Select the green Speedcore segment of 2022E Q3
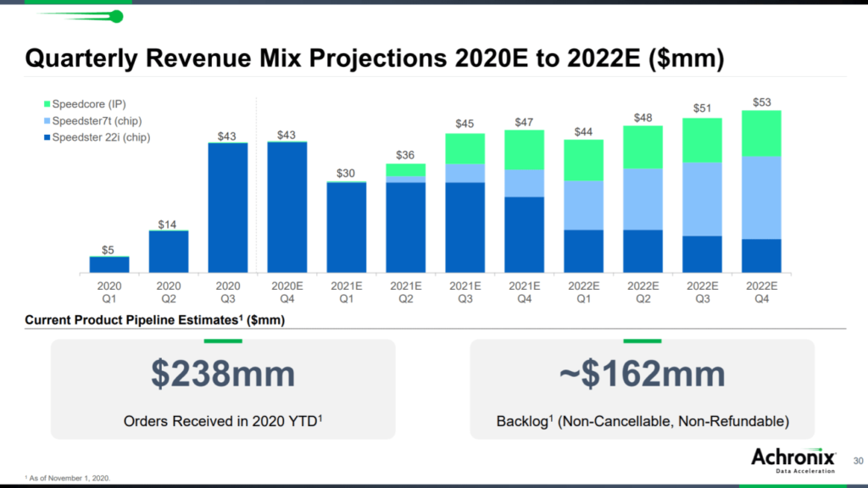The width and height of the screenshot is (868, 488). pos(703,141)
